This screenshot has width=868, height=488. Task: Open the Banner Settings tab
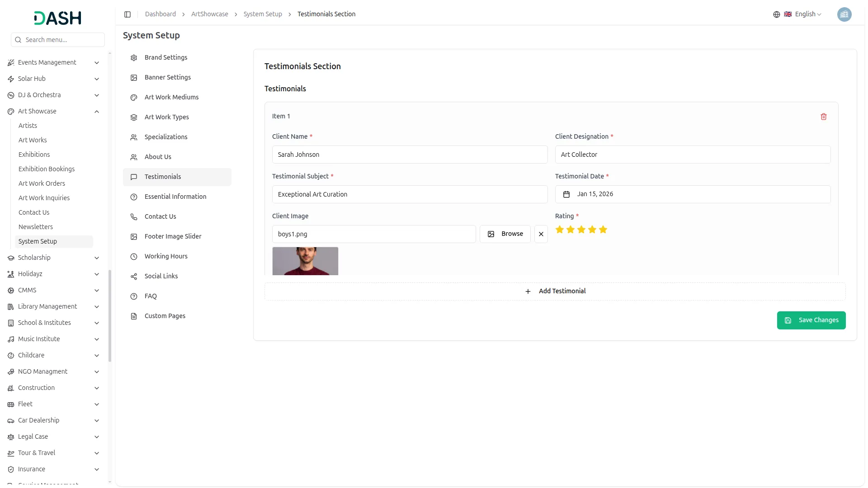167,77
